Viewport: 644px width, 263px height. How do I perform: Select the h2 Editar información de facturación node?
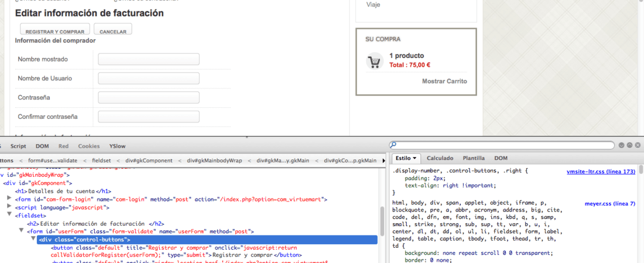tap(95, 224)
